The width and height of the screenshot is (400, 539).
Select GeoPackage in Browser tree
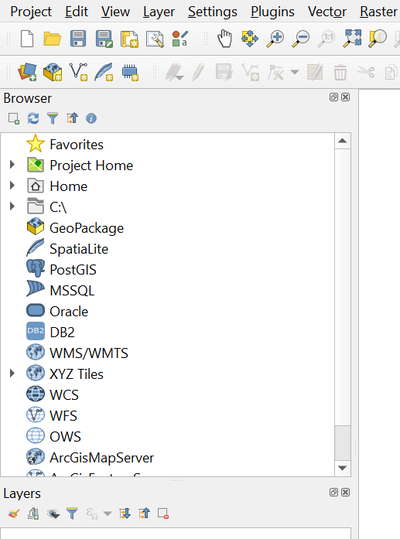[86, 228]
